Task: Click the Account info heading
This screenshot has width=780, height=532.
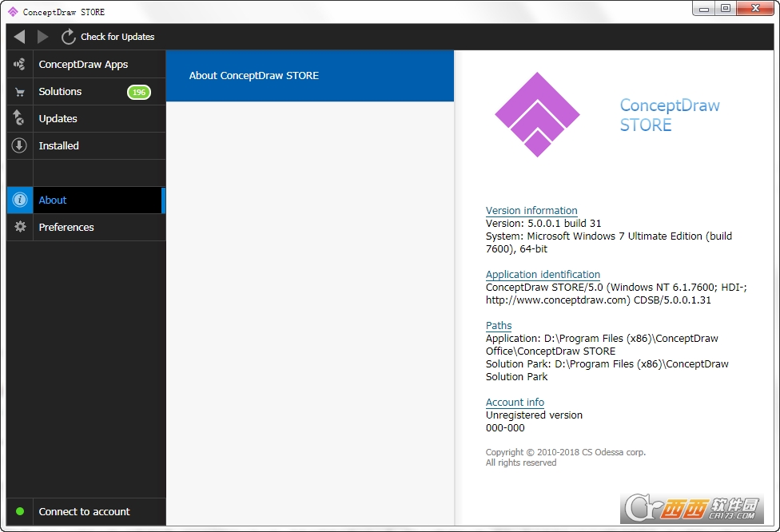Action: click(x=515, y=403)
